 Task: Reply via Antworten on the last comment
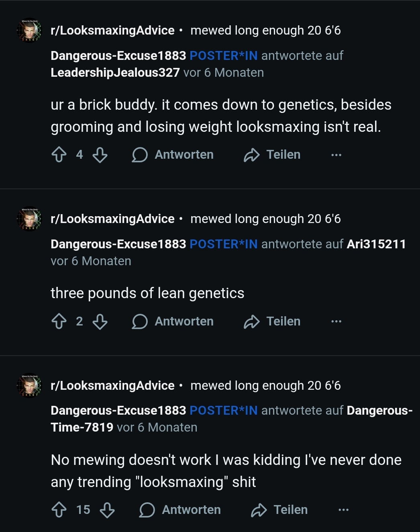click(180, 510)
